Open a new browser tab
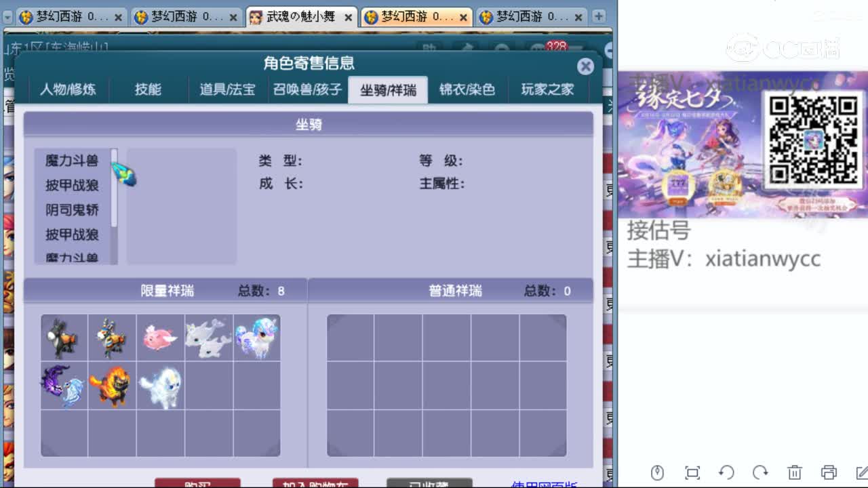This screenshot has width=868, height=488. pyautogui.click(x=599, y=16)
